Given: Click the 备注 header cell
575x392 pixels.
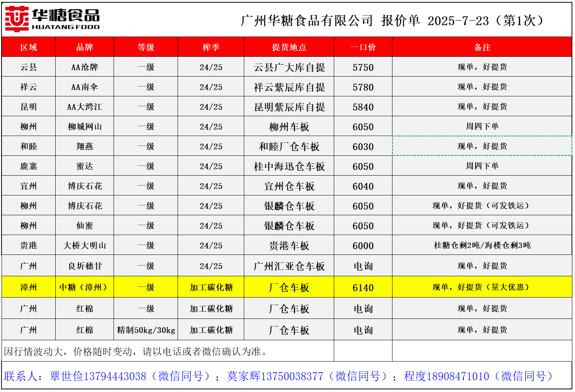Looking at the screenshot, I should [x=482, y=47].
